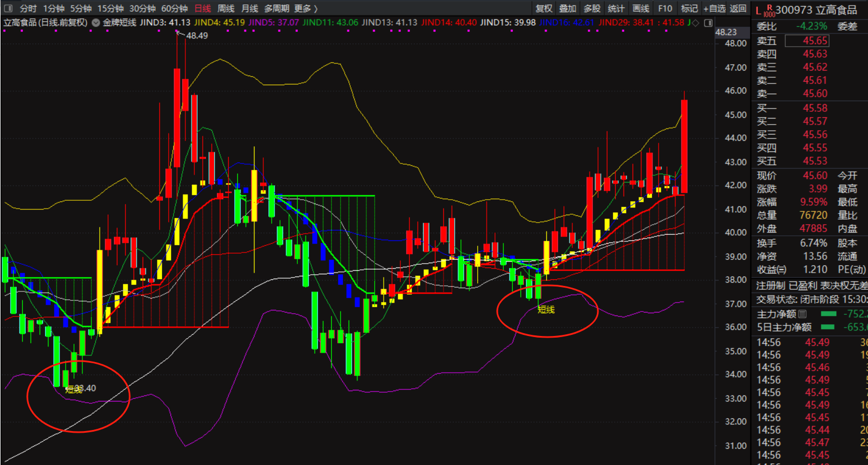Toggle 复权 price adjustment
The image size is (868, 465).
pyautogui.click(x=544, y=8)
